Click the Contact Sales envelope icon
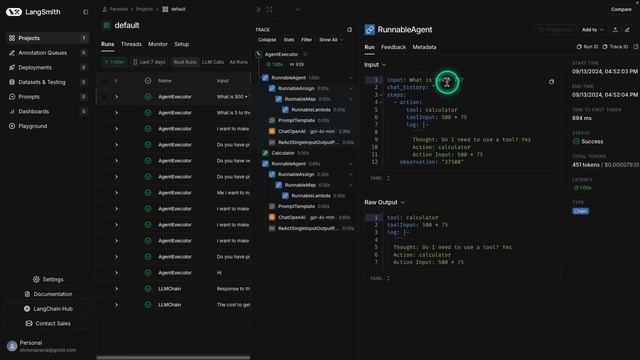Viewport: 640px width, 360px height. pyautogui.click(x=29, y=323)
